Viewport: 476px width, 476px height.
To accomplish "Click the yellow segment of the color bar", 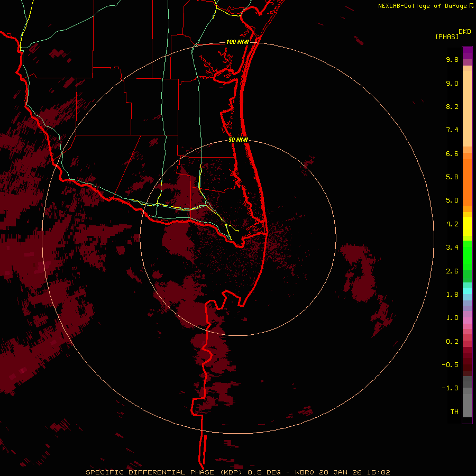I will tap(467, 226).
